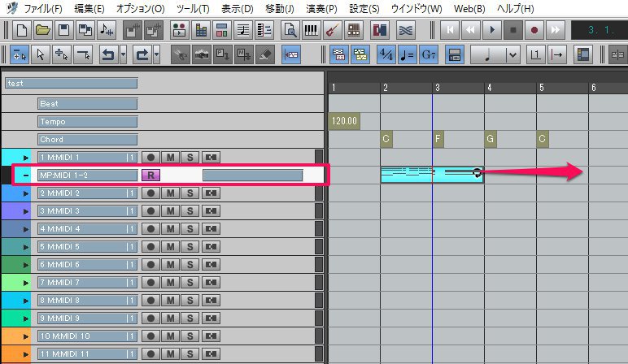This screenshot has height=364, width=628.
Task: Click the L1 bracket icon
Action: [x=535, y=54]
